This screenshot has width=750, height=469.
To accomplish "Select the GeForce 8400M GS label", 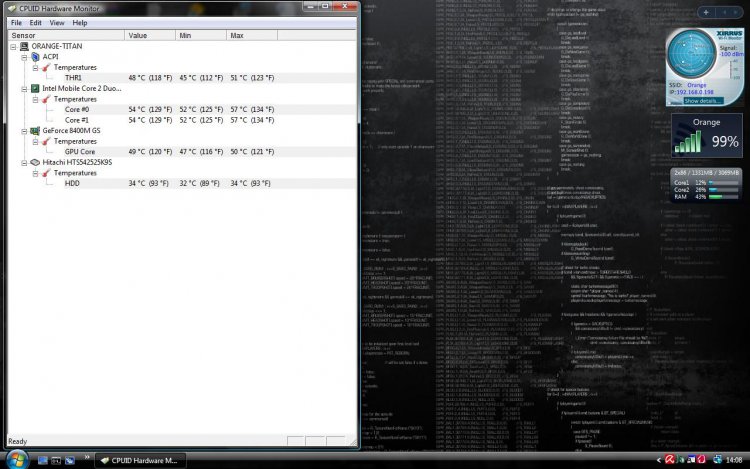I will point(71,131).
